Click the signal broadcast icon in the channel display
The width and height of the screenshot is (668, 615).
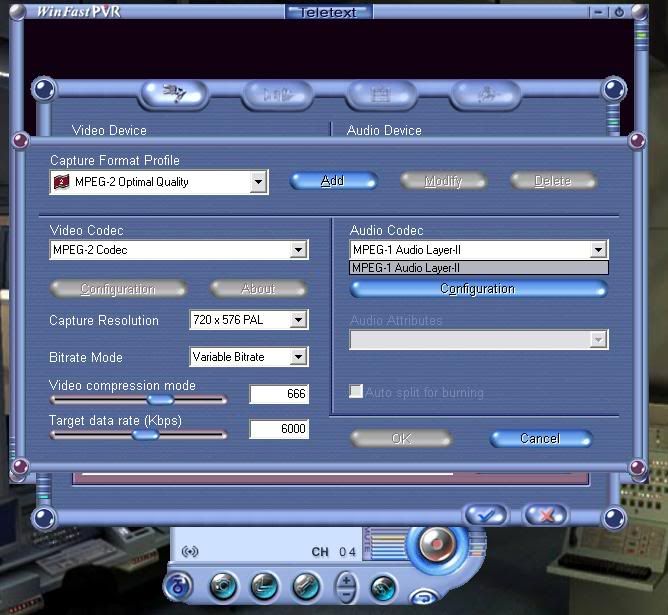190,552
